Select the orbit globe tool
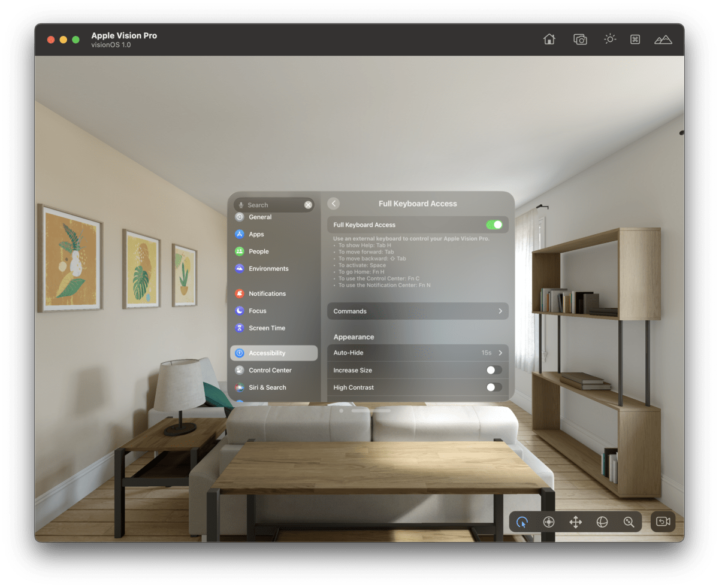 pyautogui.click(x=602, y=522)
